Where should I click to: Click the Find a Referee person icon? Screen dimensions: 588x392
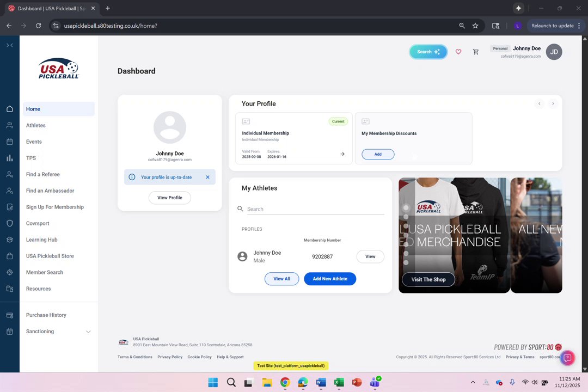coord(10,174)
